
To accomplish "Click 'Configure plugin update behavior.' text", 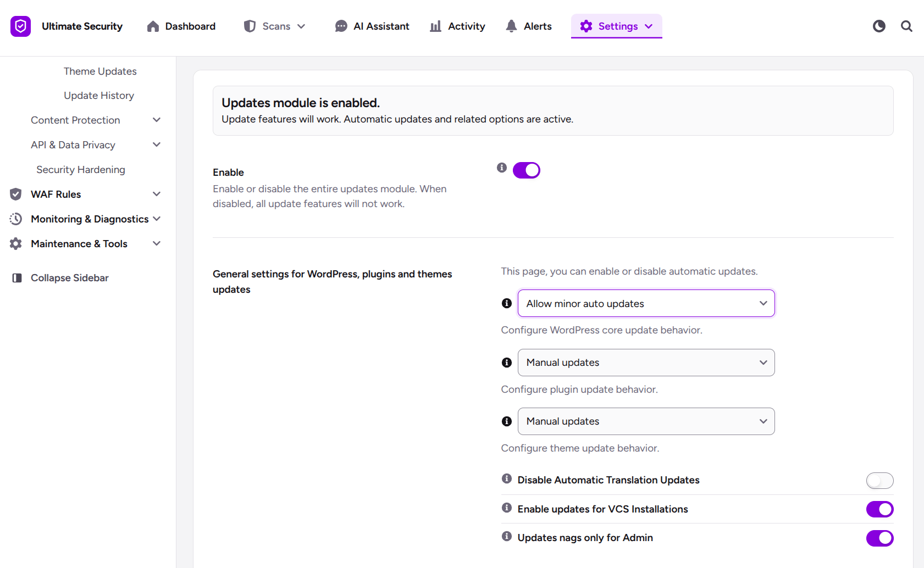I will click(579, 389).
